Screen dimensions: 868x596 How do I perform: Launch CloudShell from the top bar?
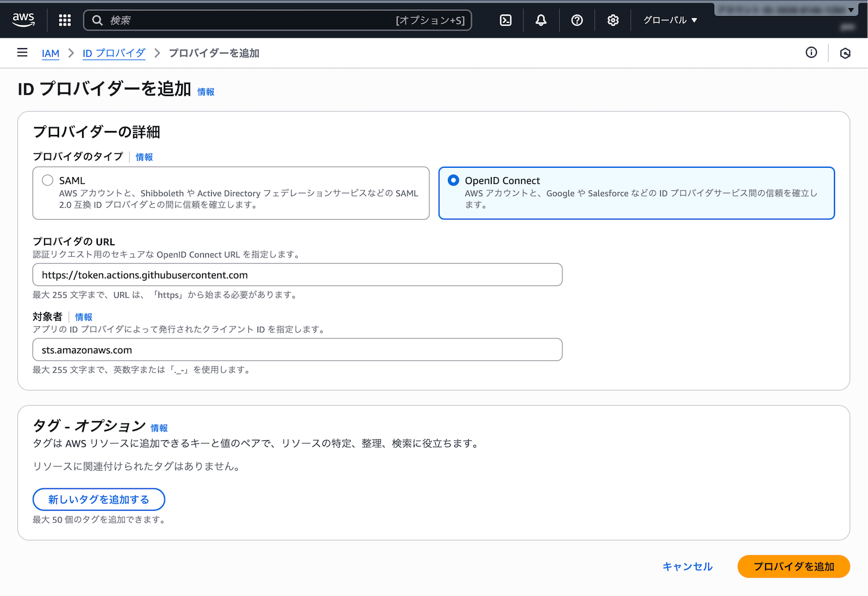point(505,20)
